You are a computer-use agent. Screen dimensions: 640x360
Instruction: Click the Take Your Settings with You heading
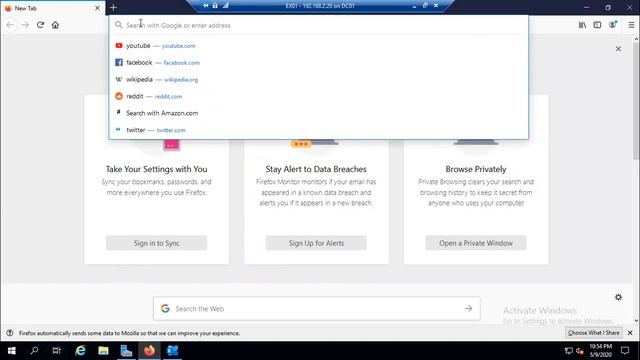[156, 169]
